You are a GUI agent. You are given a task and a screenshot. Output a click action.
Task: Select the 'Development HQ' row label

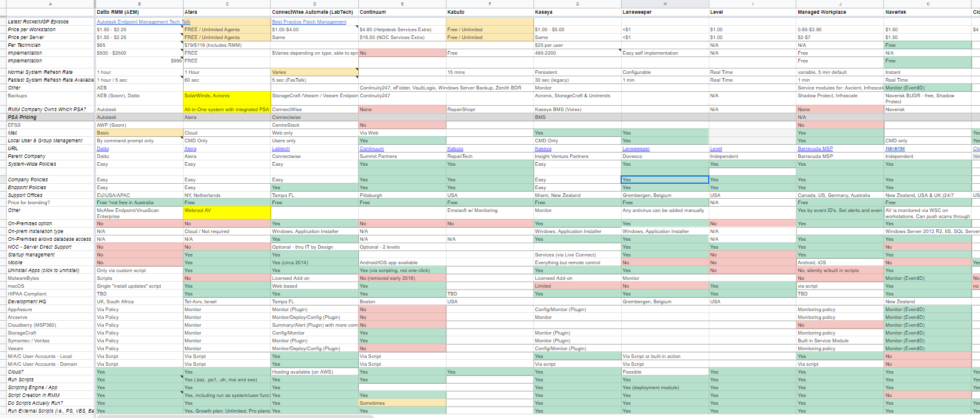click(50, 301)
